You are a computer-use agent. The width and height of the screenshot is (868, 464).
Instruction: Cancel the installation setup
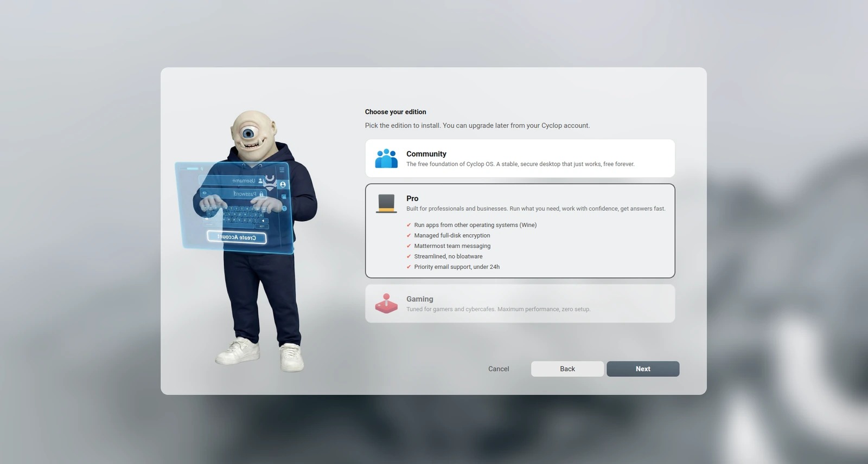click(499, 369)
